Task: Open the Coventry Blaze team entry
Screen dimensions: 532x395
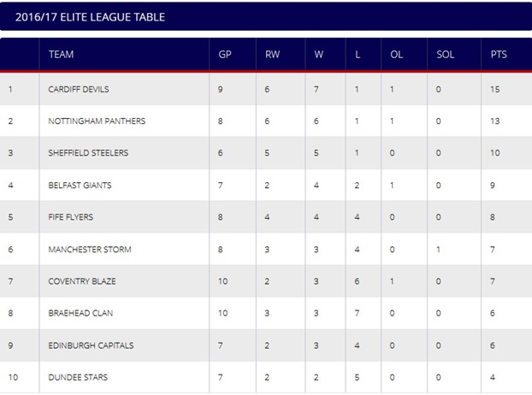Action: click(82, 281)
